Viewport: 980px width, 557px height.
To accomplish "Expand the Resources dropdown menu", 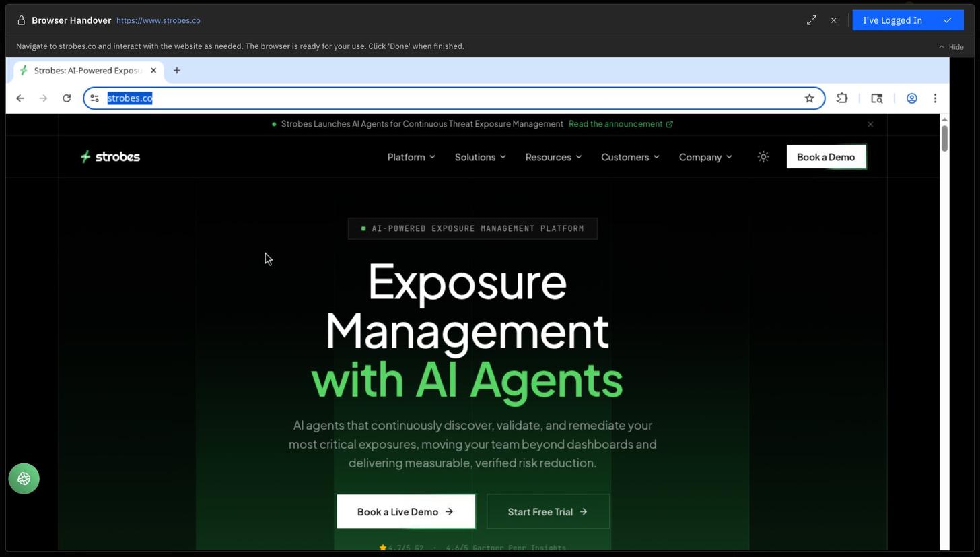I will coord(553,157).
